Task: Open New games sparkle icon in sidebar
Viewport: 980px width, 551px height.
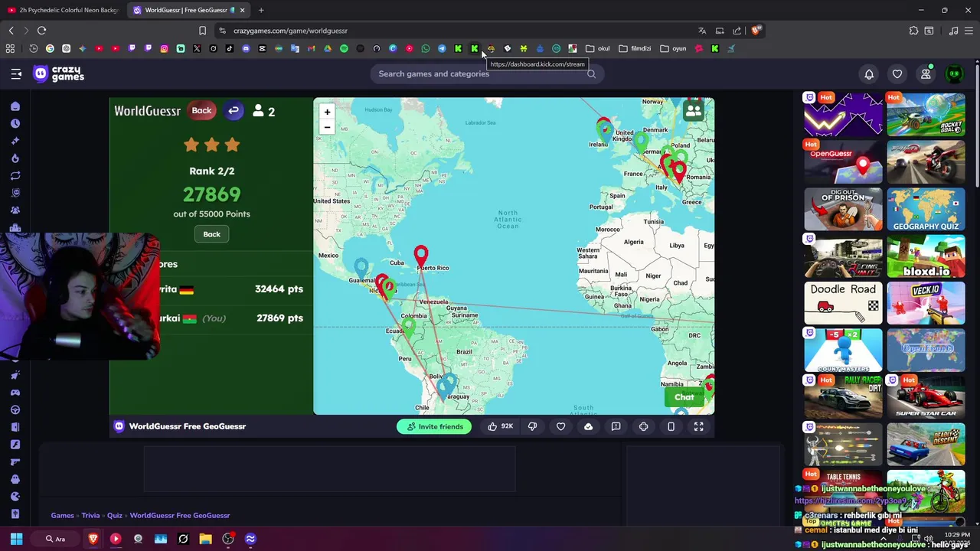Action: [x=15, y=141]
